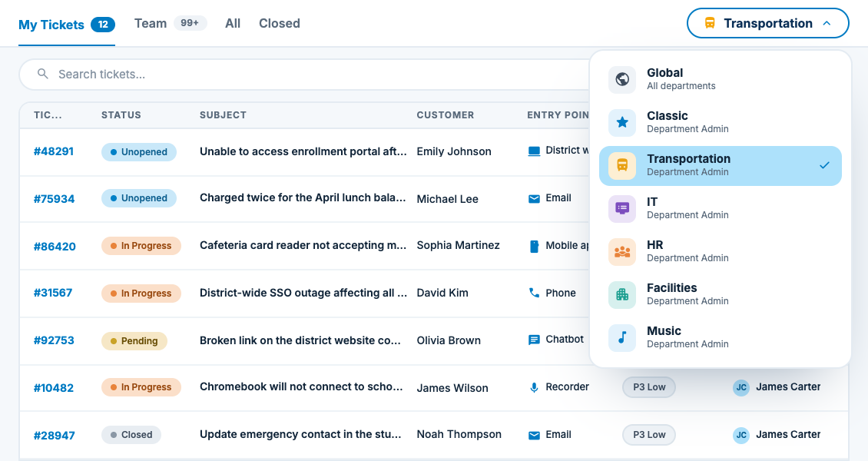
Task: Open ticket #86420
Action: [x=55, y=247]
